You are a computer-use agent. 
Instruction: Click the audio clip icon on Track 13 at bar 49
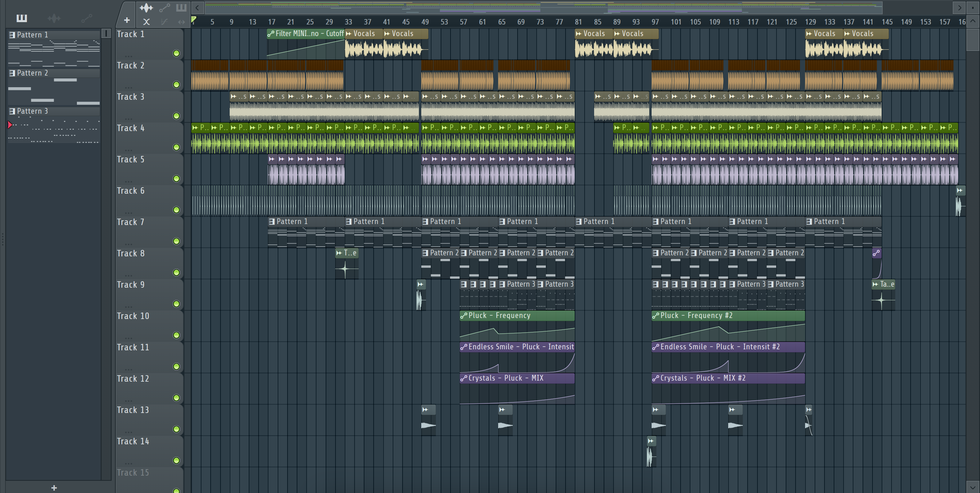pyautogui.click(x=425, y=410)
